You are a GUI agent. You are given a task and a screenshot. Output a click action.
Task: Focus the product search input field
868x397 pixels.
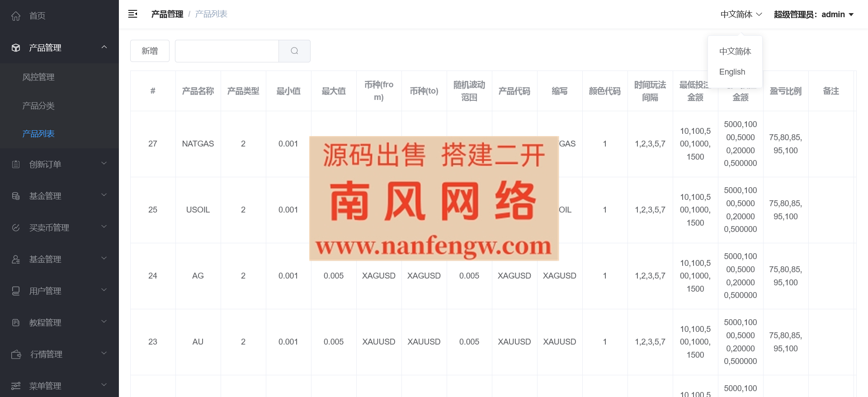226,51
